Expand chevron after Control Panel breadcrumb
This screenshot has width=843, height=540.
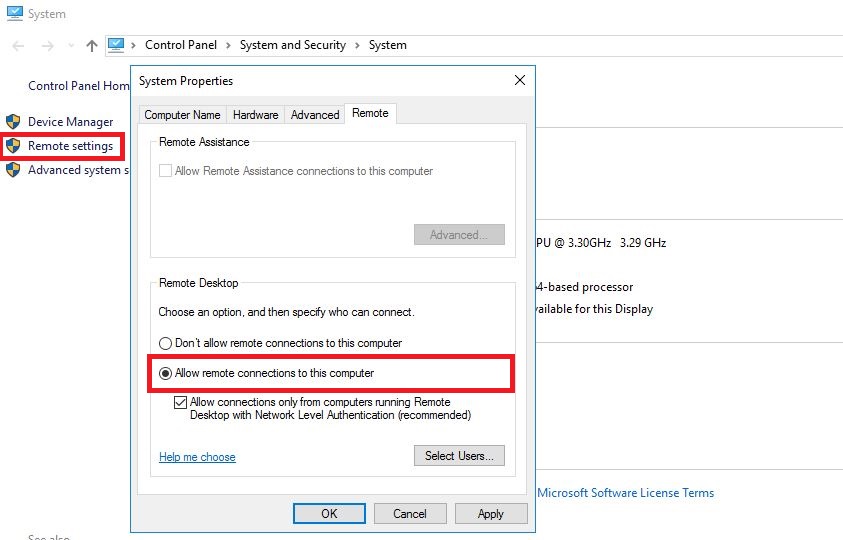coord(228,45)
